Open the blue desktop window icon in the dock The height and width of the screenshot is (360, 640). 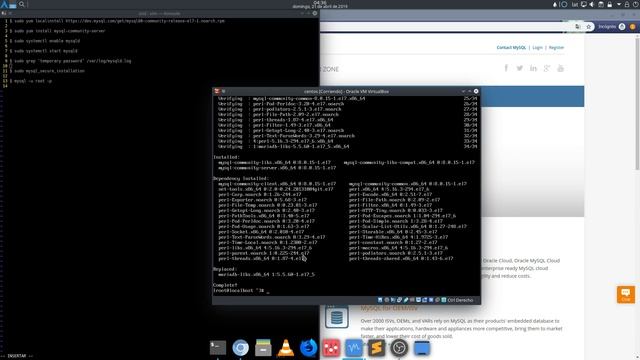[422, 348]
